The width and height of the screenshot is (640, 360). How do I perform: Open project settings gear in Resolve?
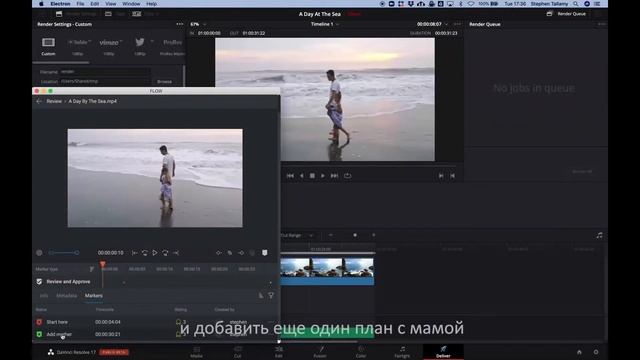click(596, 352)
